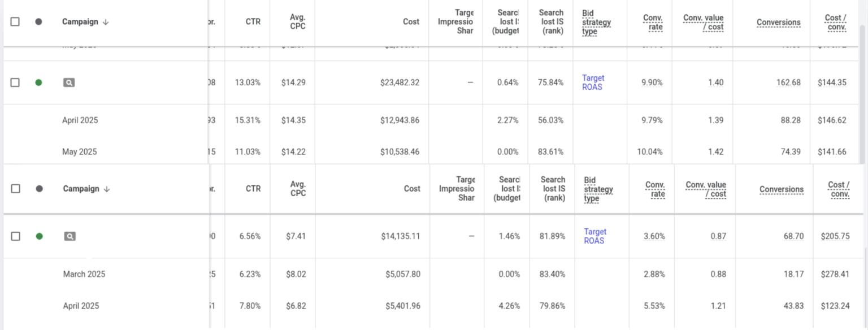Click Avg. CPC column header in lower table
This screenshot has height=330, width=868.
(298, 189)
